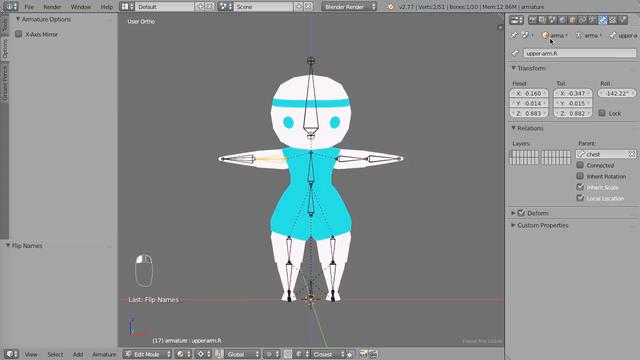Click Tail Y value 0.015

pos(573,103)
